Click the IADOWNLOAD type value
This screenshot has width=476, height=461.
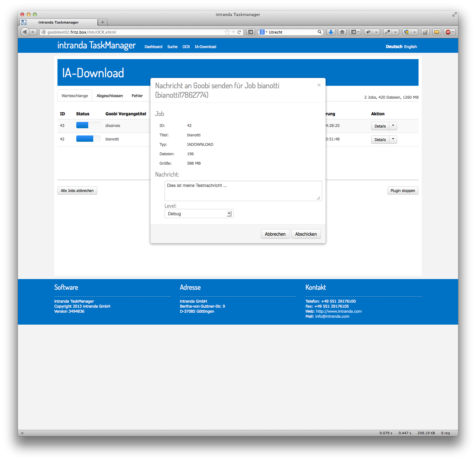(200, 145)
